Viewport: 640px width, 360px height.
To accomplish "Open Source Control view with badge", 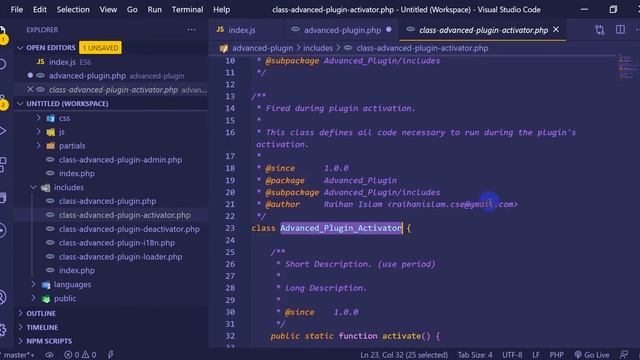I will pyautogui.click(x=2, y=101).
